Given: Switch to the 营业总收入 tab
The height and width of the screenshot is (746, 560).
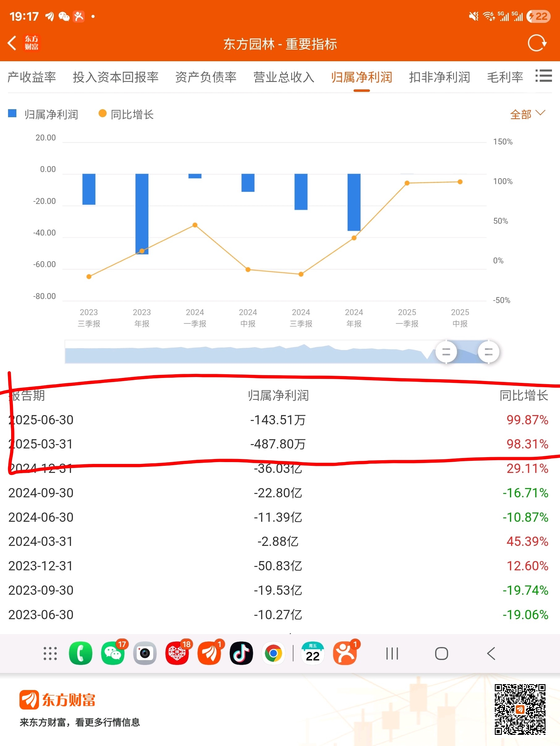Looking at the screenshot, I should [284, 77].
